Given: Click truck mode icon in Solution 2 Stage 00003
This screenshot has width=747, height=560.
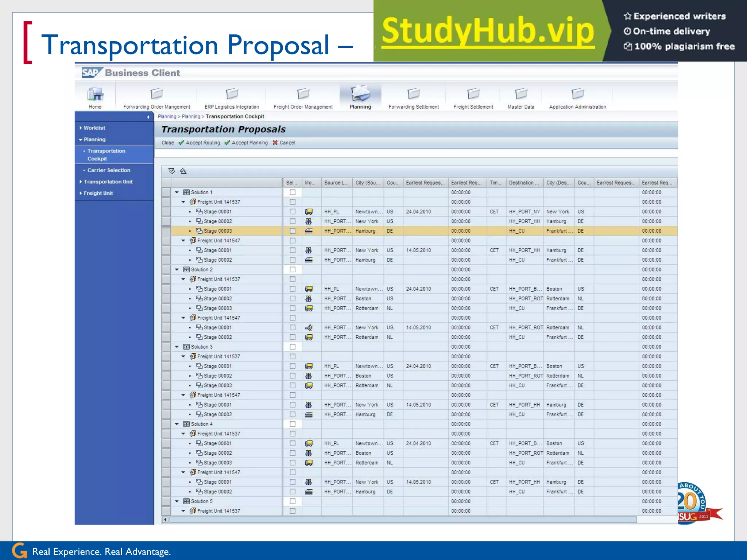Looking at the screenshot, I should pyautogui.click(x=309, y=308).
